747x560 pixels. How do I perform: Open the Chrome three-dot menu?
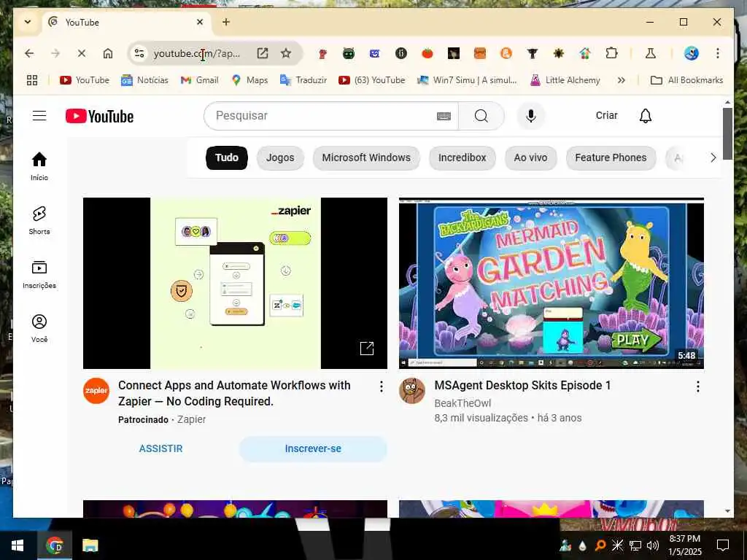coord(718,53)
